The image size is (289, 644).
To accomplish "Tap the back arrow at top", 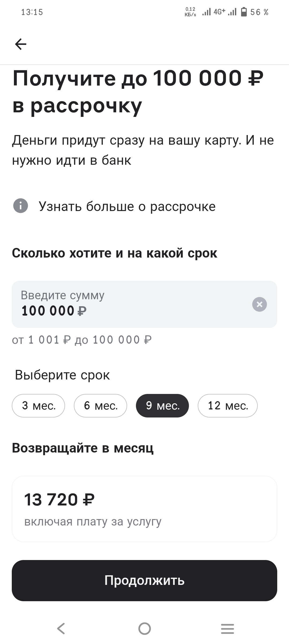I will point(21,44).
